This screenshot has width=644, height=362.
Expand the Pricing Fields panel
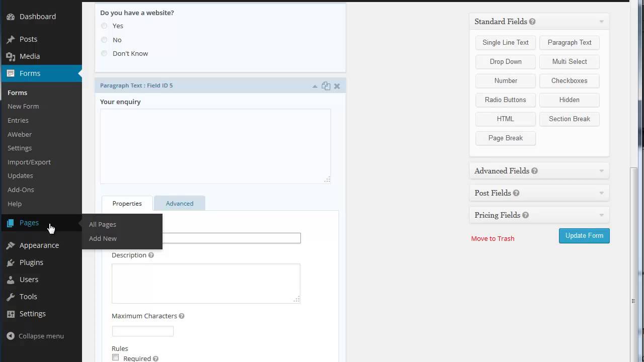(601, 215)
